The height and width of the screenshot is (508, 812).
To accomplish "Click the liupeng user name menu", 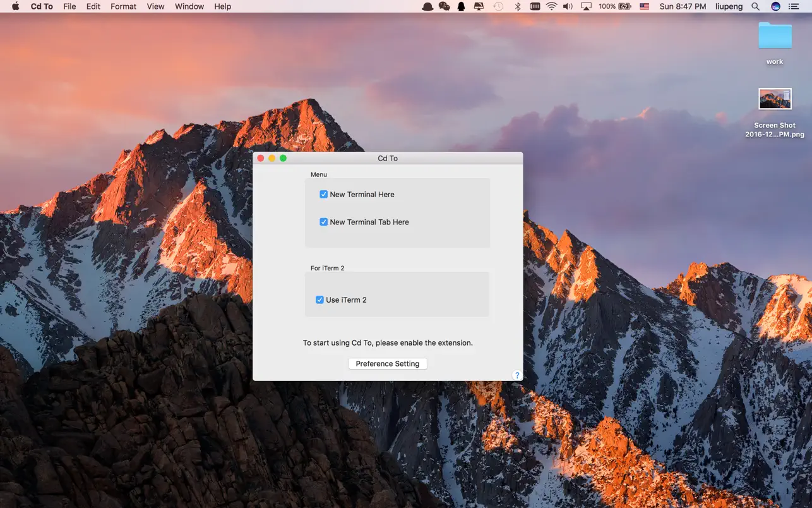I will click(729, 6).
